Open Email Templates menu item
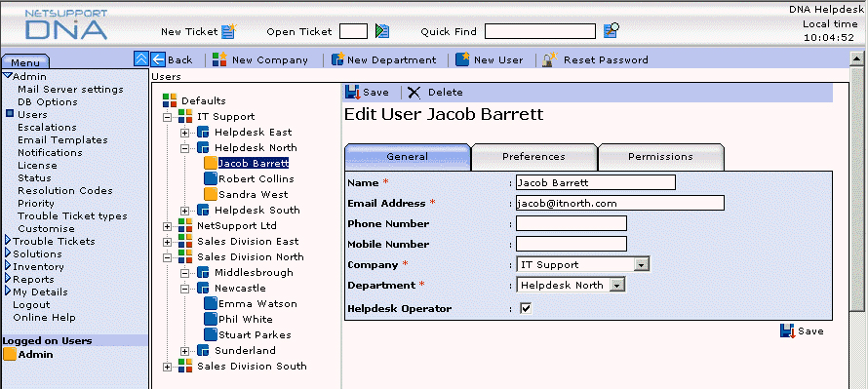Viewport: 868px width, 389px height. click(x=62, y=140)
